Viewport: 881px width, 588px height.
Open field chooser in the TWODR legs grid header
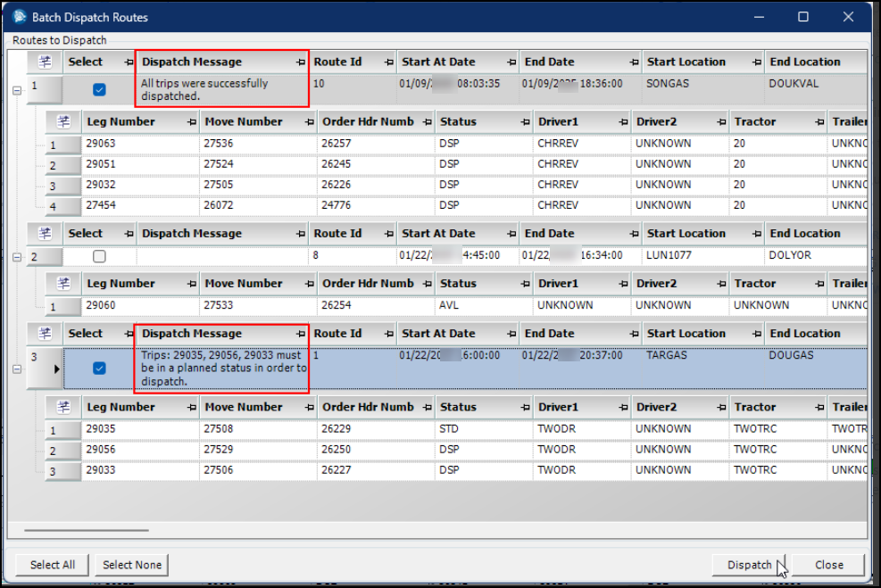(63, 407)
